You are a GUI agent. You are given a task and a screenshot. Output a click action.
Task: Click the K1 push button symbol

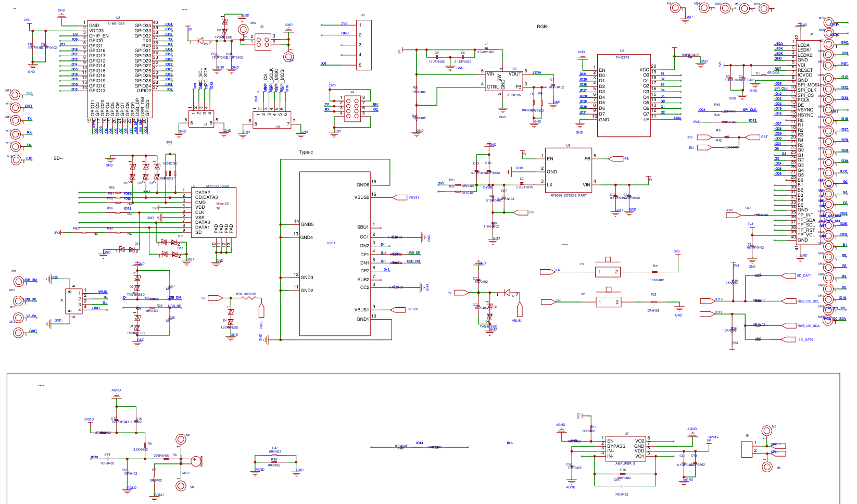click(x=608, y=269)
